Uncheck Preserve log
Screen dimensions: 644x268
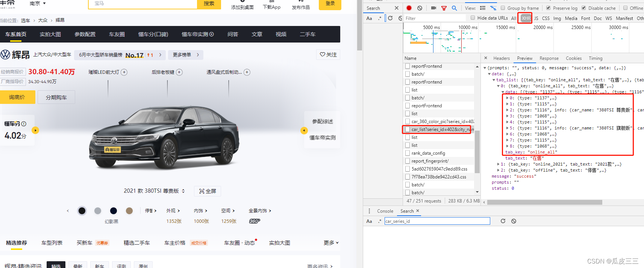tap(548, 8)
